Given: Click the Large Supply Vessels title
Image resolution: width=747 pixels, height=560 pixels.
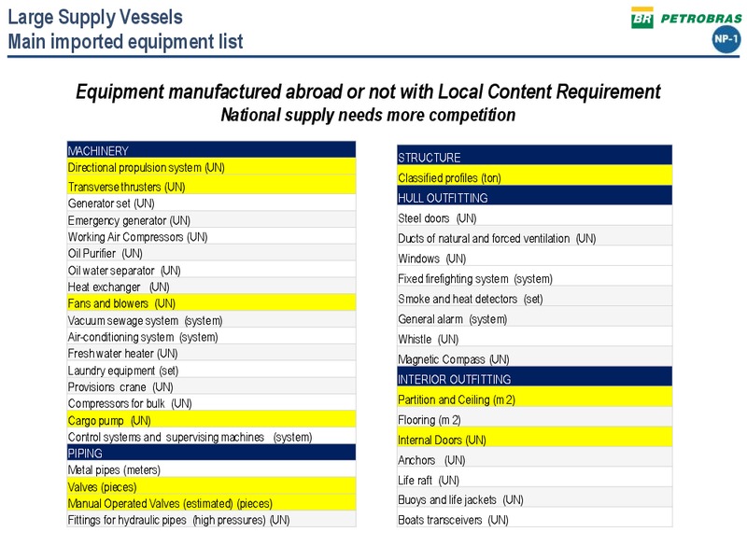Looking at the screenshot, I should tap(95, 17).
